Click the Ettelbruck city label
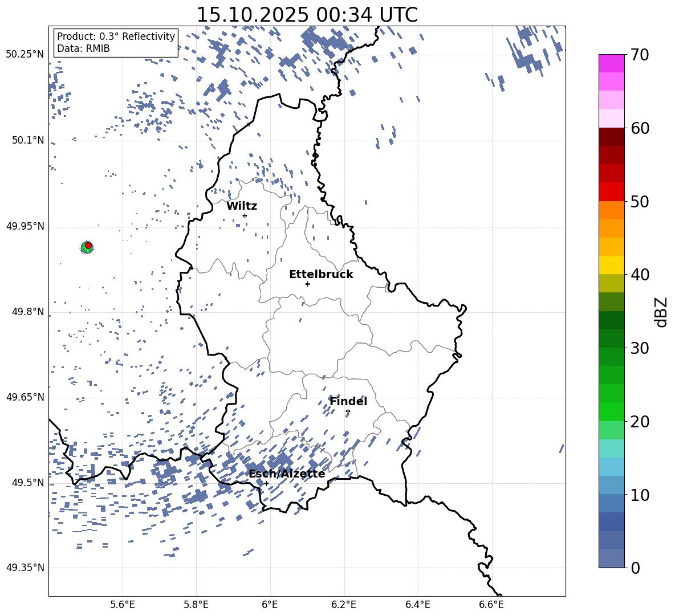The width and height of the screenshot is (675, 616). pyautogui.click(x=321, y=275)
